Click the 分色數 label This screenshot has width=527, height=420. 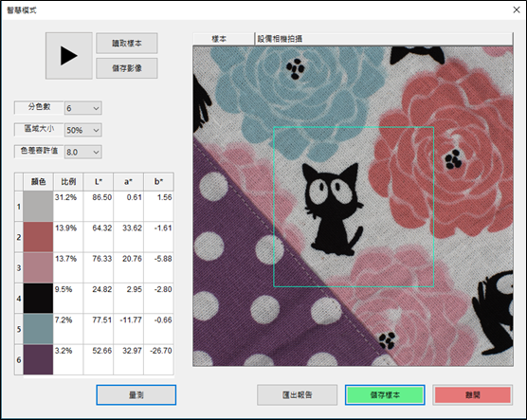(x=39, y=107)
